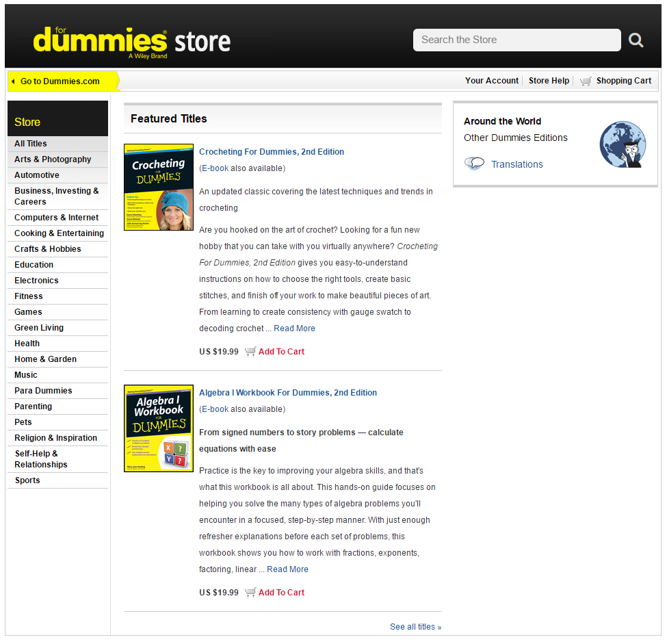Click the Around the World heading

[x=502, y=121]
